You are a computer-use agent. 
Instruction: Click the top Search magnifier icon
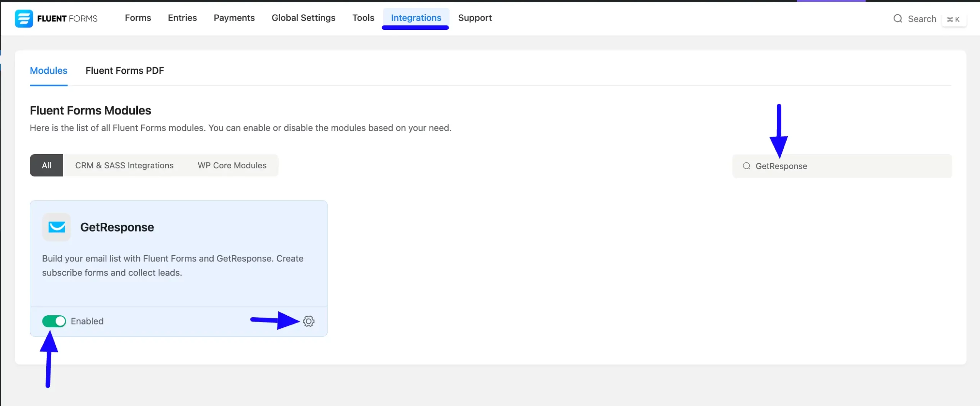pyautogui.click(x=898, y=19)
